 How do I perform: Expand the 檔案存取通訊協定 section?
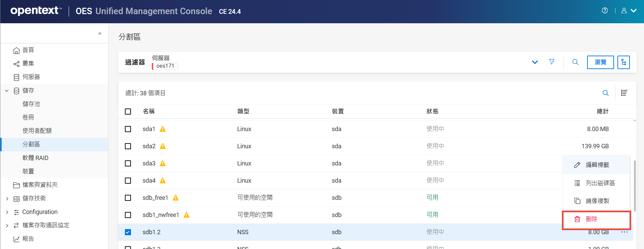(x=7, y=225)
